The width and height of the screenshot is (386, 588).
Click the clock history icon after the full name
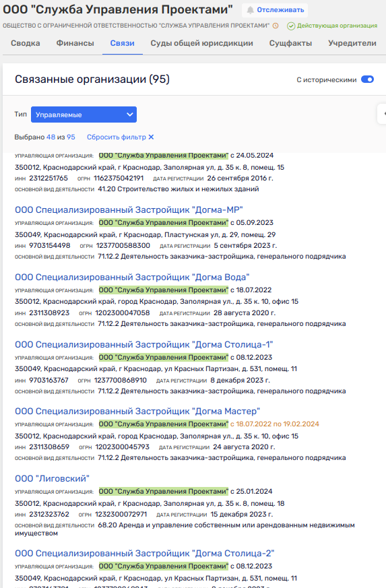276,26
